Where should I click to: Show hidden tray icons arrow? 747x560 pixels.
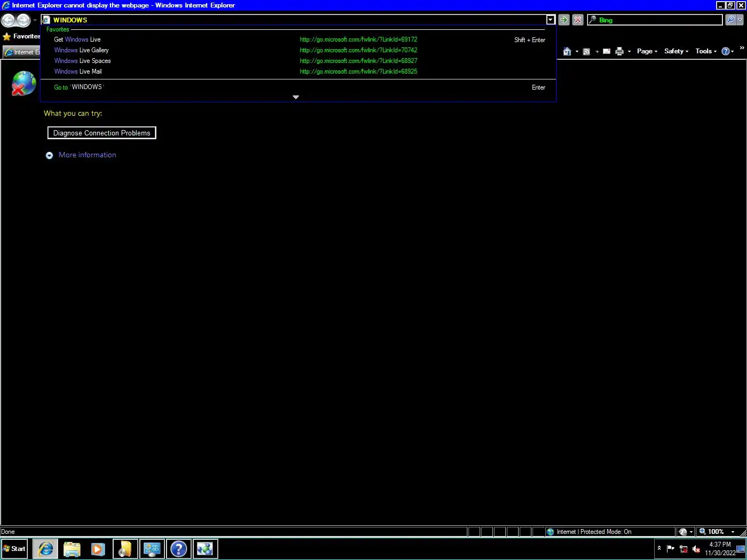click(659, 548)
